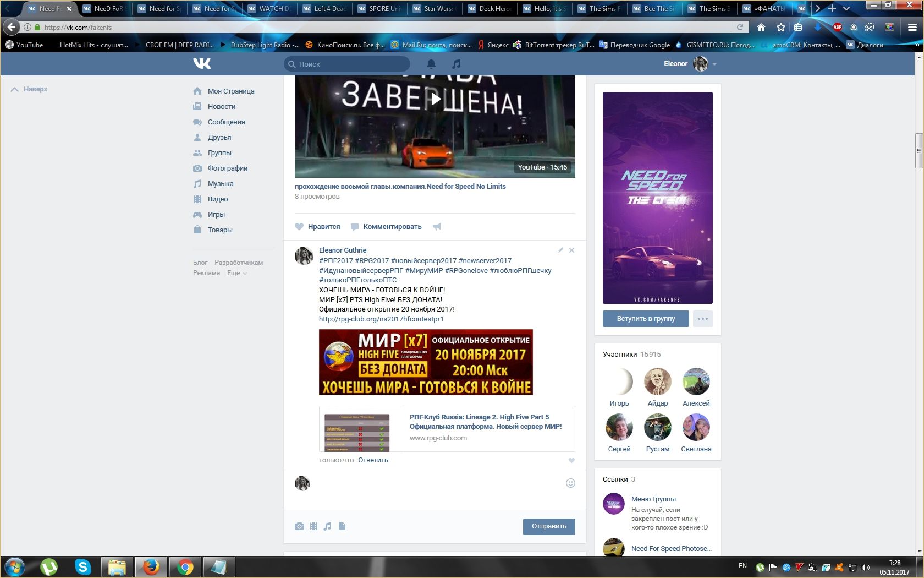Open the Firefox home page button
Viewport: 924px width, 578px height.
(761, 27)
